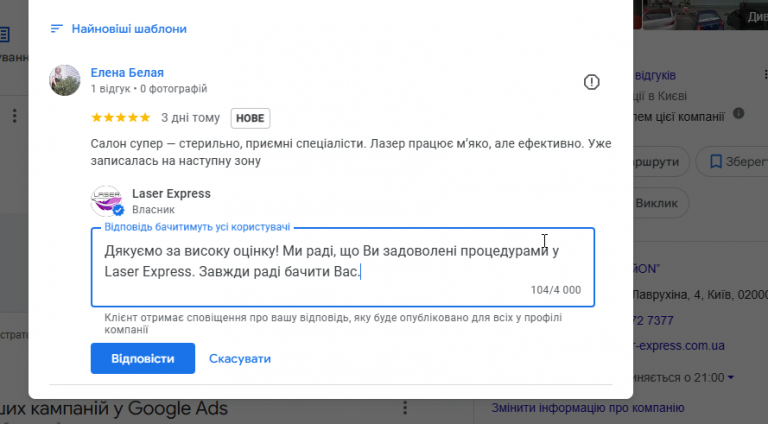Click the business photo thumbnail in background

pos(705,15)
